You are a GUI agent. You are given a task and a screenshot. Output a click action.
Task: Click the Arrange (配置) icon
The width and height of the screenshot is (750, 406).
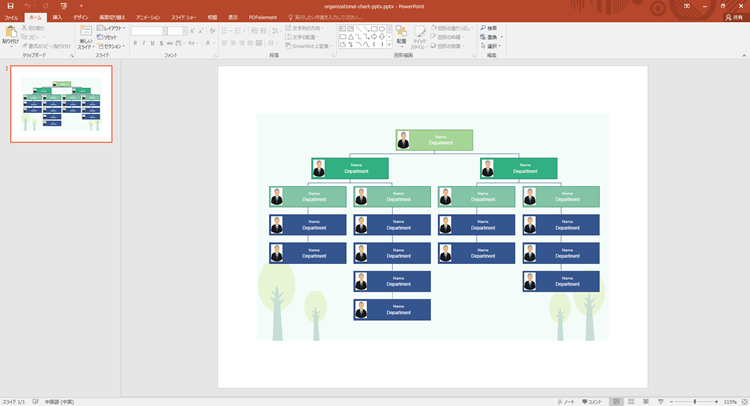[x=401, y=32]
